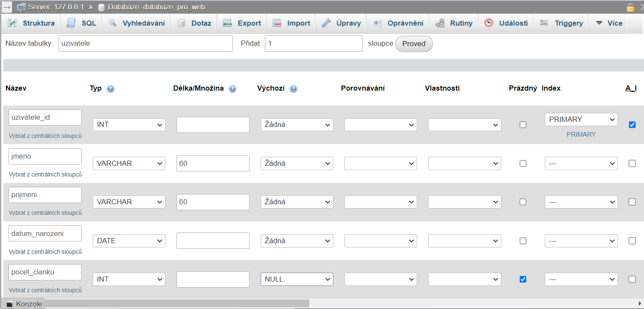The height and width of the screenshot is (309, 644).
Task: Enable A_I checkbox for jmeno
Action: pos(632,163)
